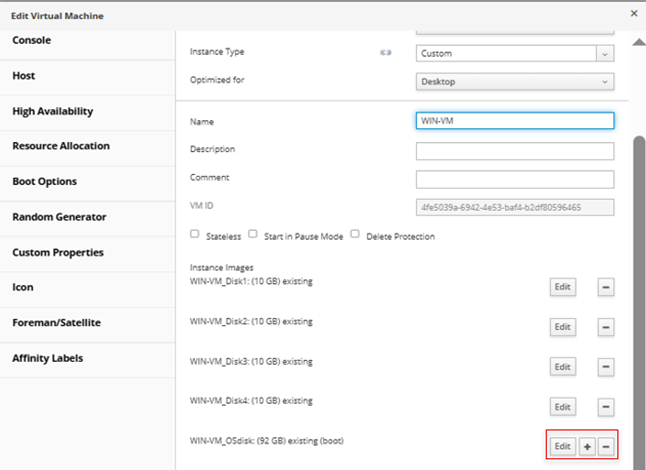Image resolution: width=646 pixels, height=470 pixels.
Task: Click plus icon beside WIN-VM_OSdisk
Action: 587,446
